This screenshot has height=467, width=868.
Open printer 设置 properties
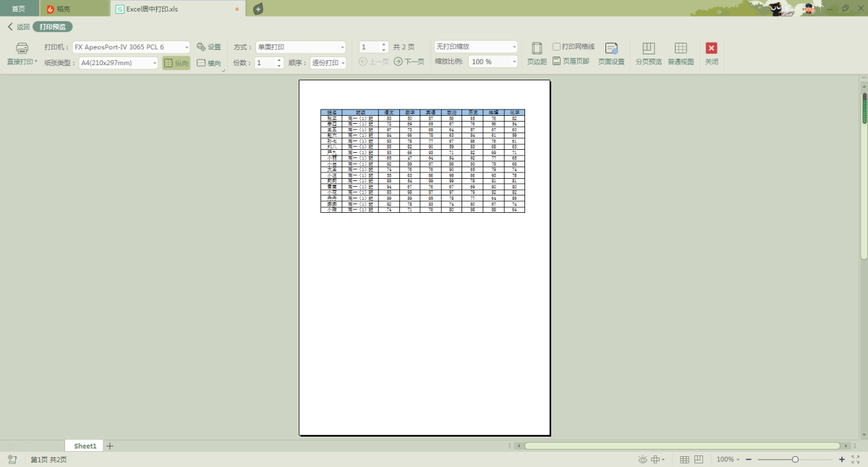209,47
